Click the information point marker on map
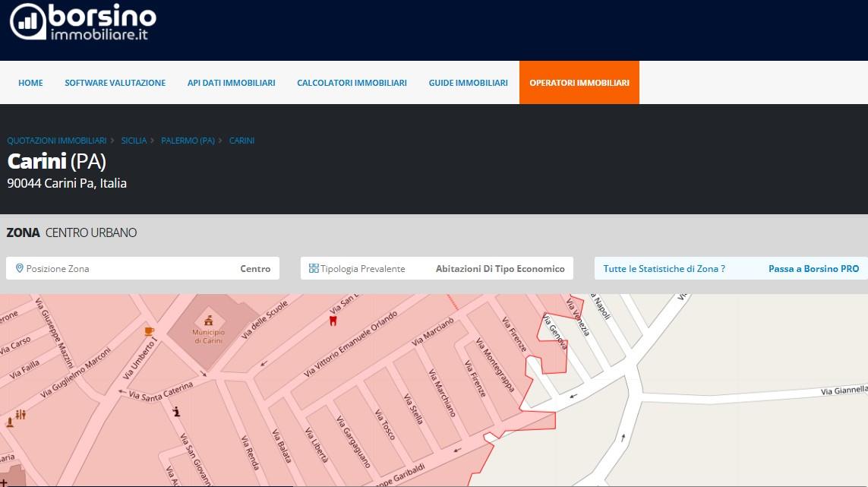 click(176, 411)
